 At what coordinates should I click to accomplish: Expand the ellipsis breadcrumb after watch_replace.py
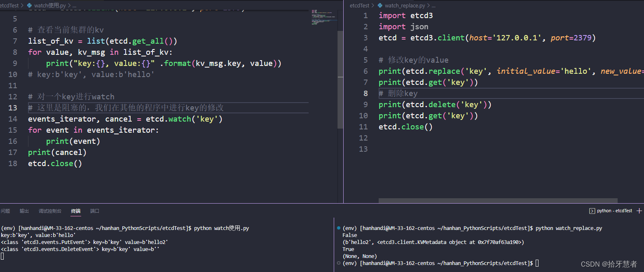[433, 6]
